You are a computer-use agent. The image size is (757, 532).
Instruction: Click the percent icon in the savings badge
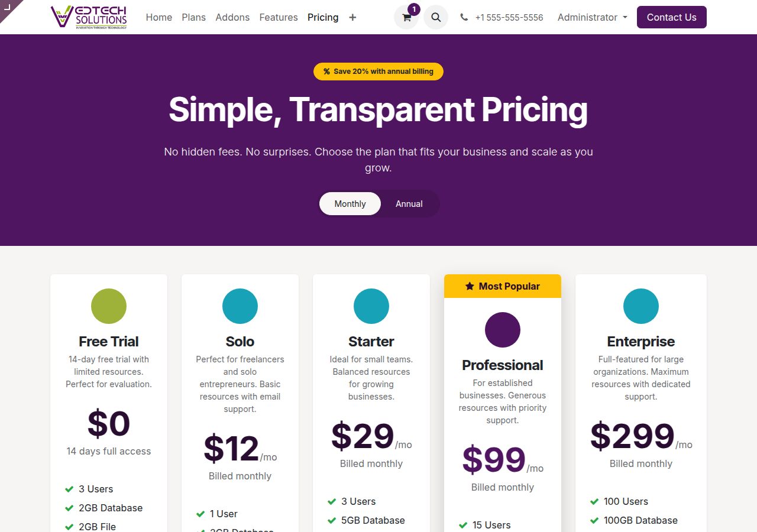[x=326, y=71]
